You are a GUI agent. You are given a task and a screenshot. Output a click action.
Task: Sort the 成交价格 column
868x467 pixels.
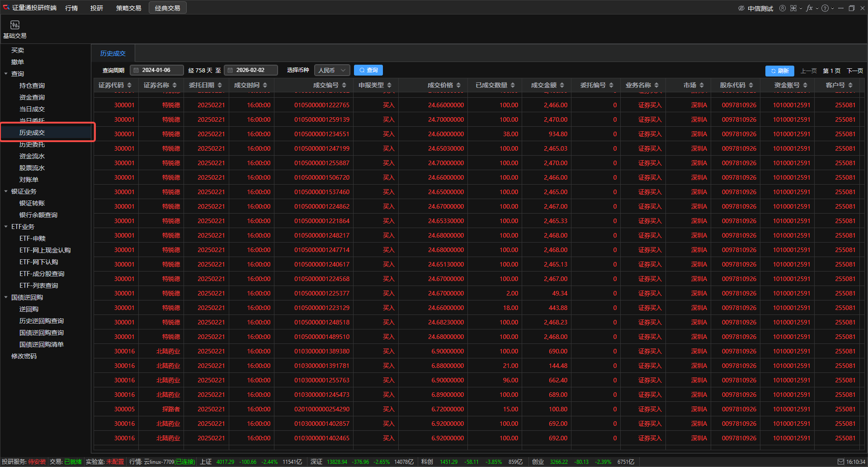tap(458, 85)
